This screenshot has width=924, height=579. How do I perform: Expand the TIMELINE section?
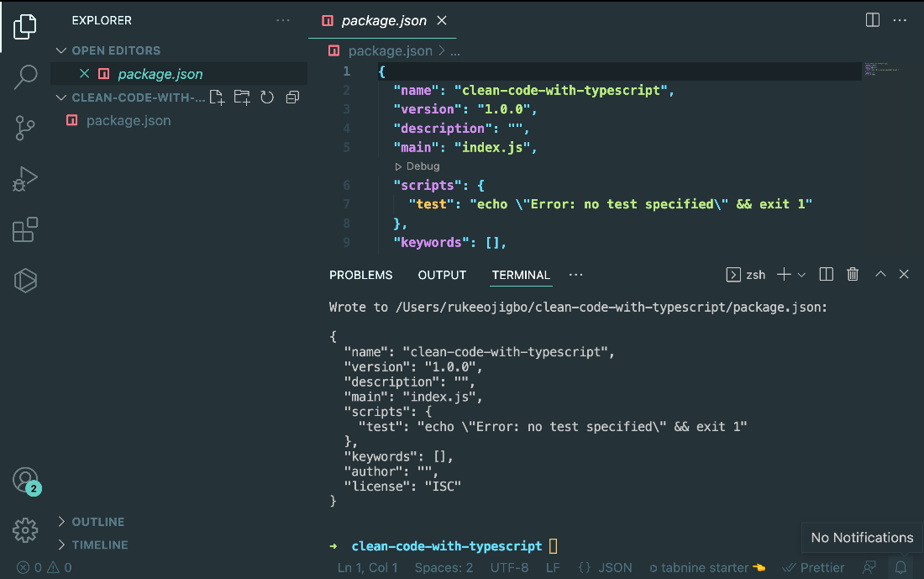[100, 545]
